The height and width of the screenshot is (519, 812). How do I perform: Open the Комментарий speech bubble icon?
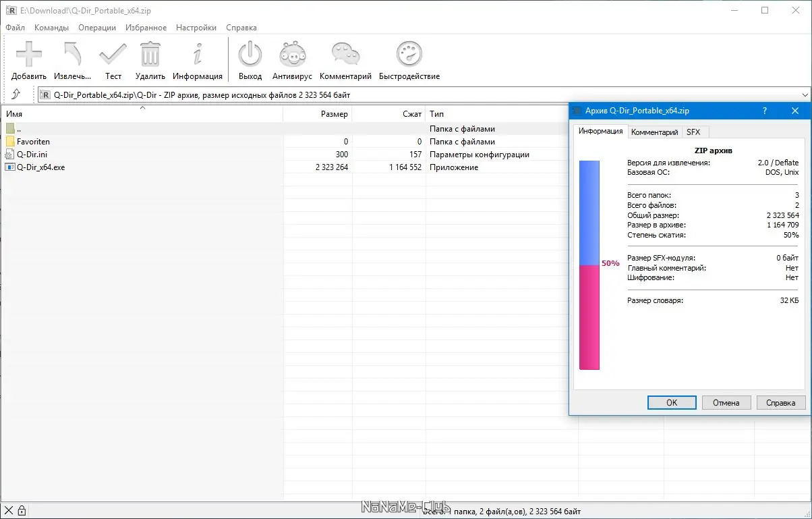[346, 55]
